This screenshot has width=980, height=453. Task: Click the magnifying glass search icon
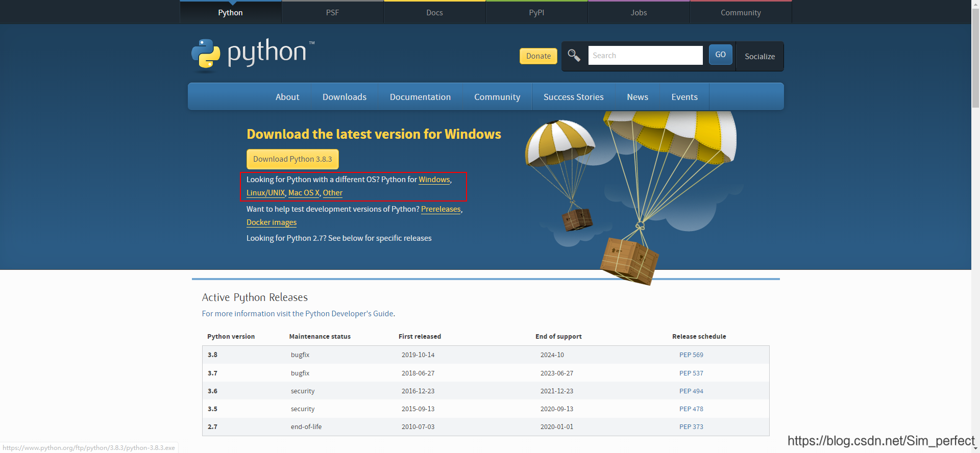pyautogui.click(x=574, y=55)
